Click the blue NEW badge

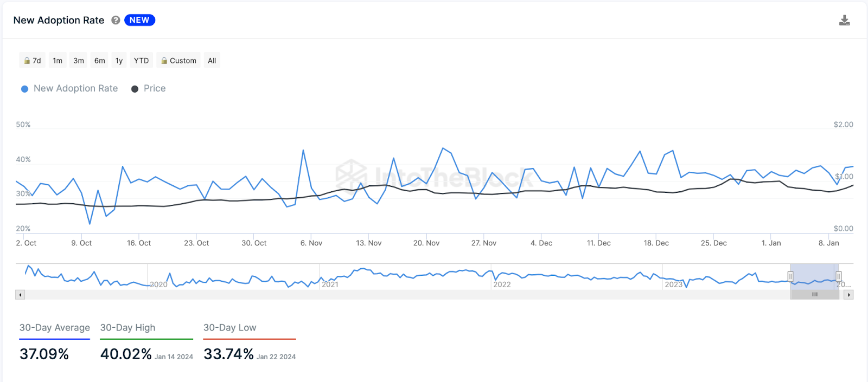point(139,20)
